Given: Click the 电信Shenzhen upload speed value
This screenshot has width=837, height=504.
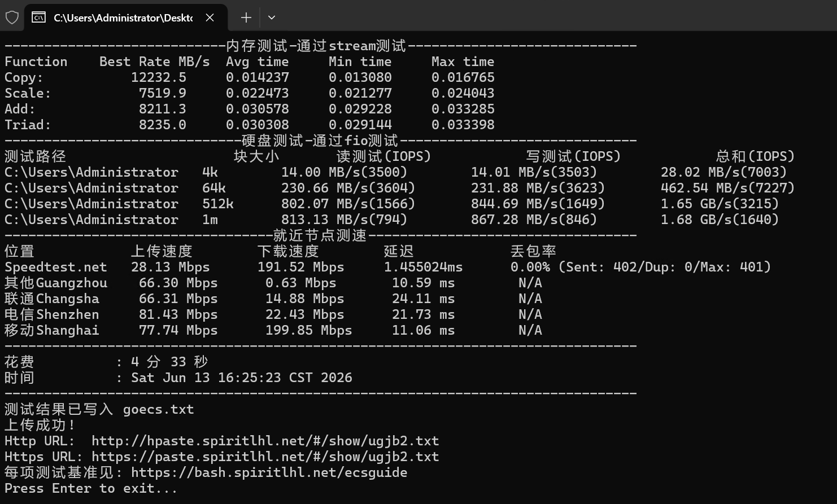Looking at the screenshot, I should (178, 314).
